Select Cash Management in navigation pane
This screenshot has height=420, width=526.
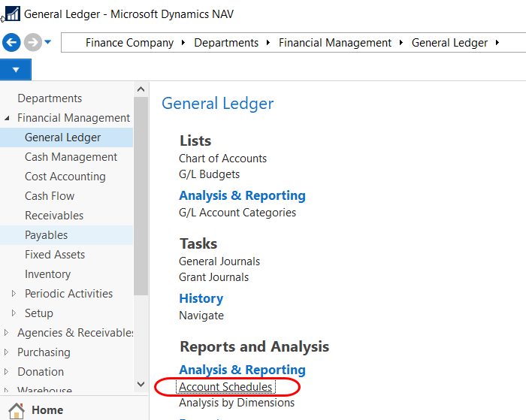point(71,157)
